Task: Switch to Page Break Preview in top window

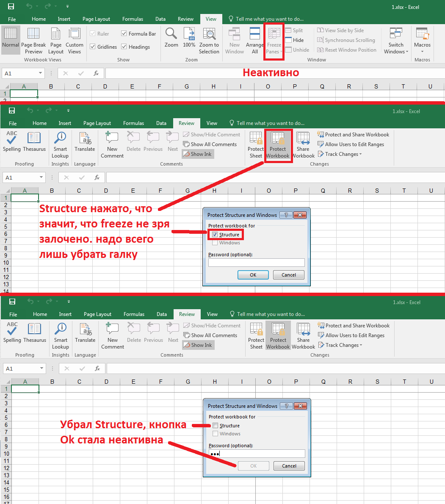Action: [33, 41]
